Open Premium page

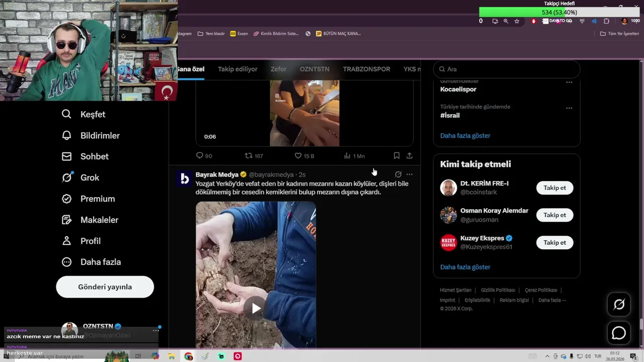pos(88,199)
